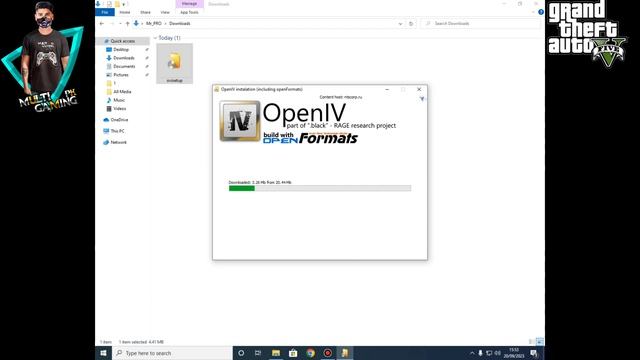Click the OpenIV installer taskbar icon

[345, 353]
